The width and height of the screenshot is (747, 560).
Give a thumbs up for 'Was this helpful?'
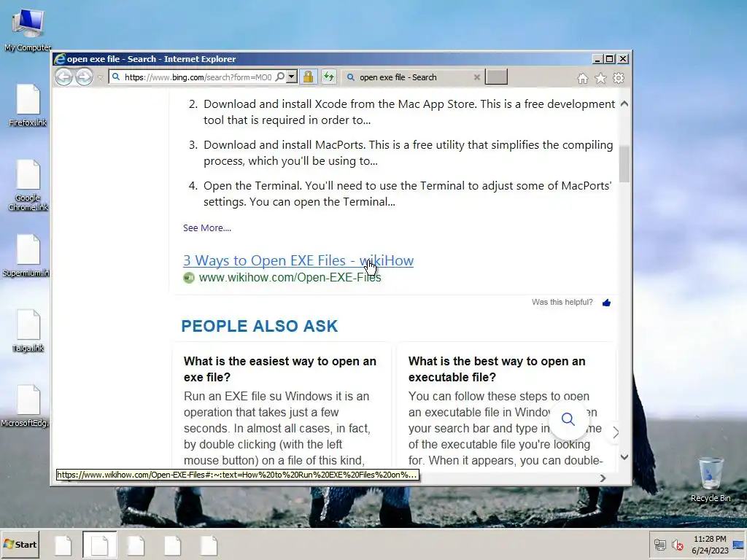click(606, 303)
